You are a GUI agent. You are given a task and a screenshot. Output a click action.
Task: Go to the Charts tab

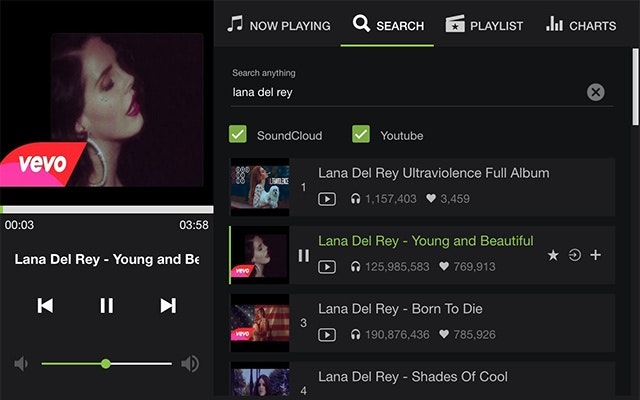tap(581, 24)
